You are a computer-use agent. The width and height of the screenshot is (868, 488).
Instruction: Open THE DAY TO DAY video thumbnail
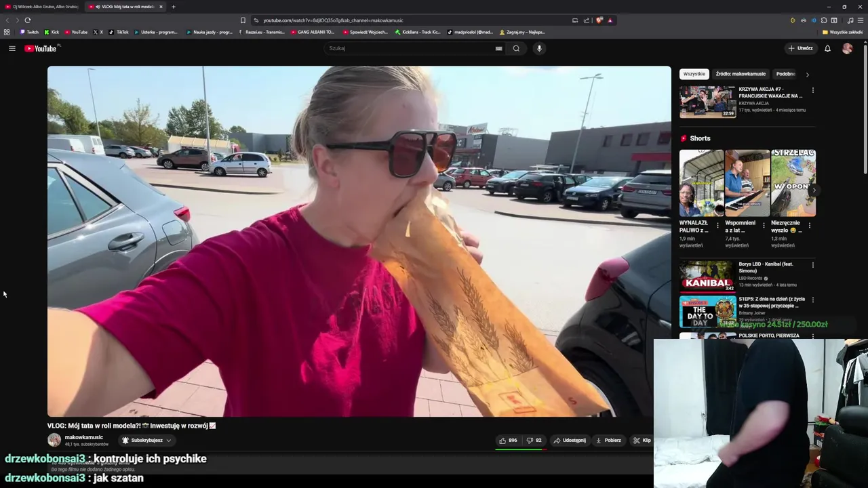tap(707, 312)
